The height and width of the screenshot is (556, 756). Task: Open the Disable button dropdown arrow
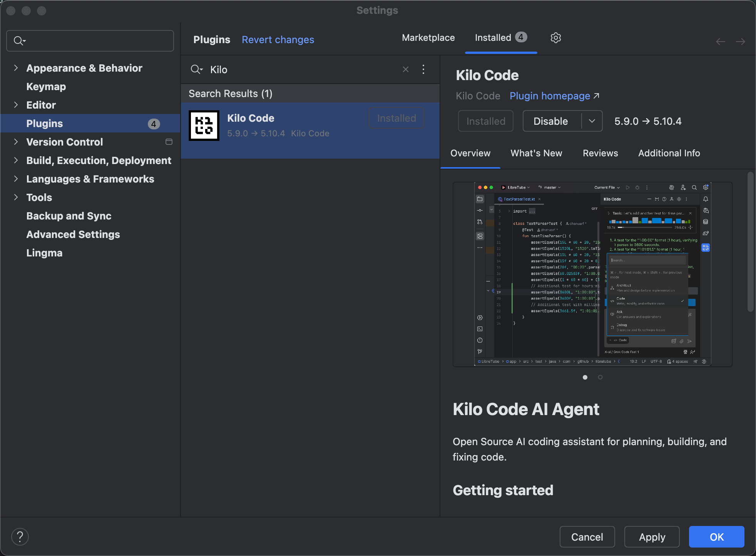tap(592, 121)
